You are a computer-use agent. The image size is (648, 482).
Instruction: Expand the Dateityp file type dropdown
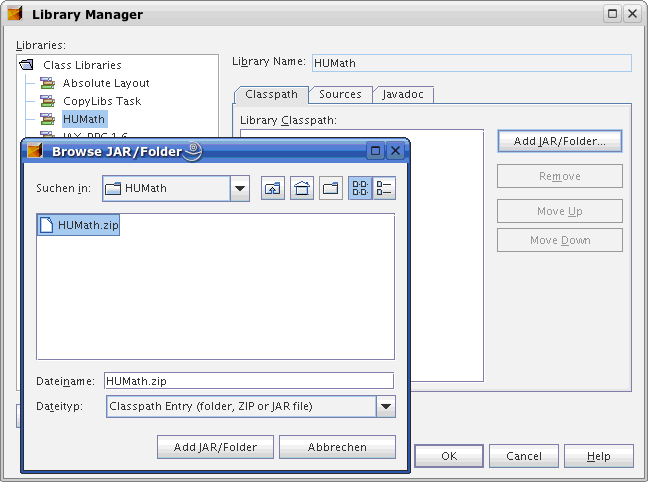[386, 407]
